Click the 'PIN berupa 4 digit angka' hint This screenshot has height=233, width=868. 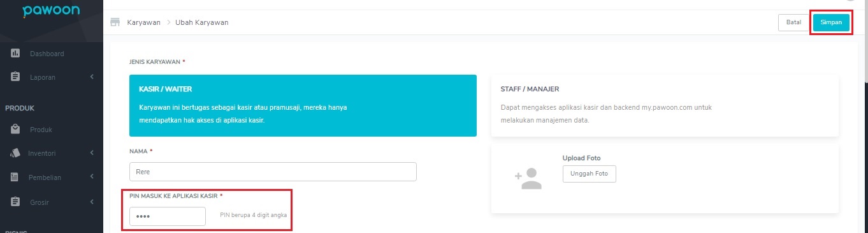coord(254,215)
